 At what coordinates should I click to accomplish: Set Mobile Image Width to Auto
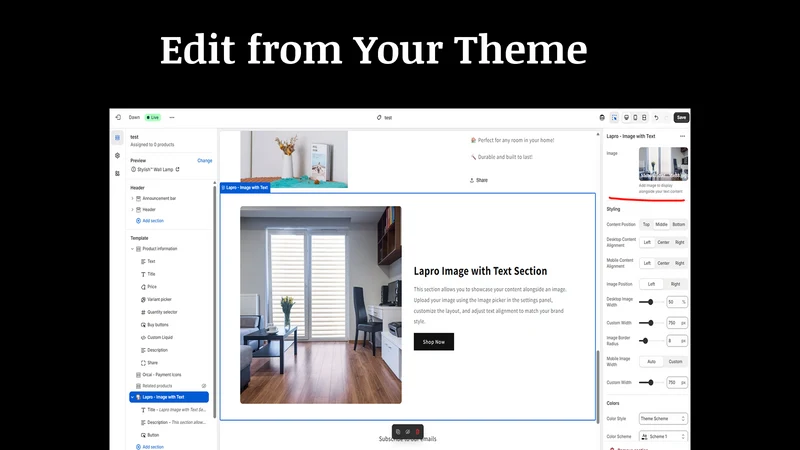652,362
